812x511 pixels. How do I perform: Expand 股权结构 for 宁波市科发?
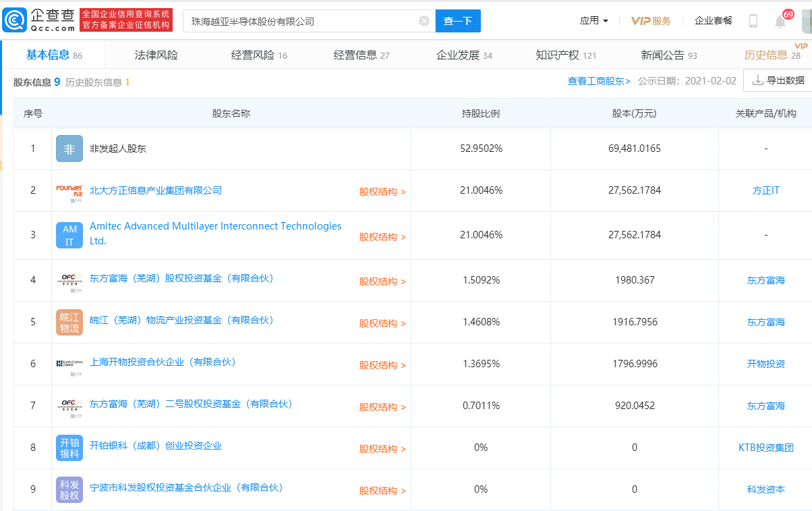coord(382,491)
